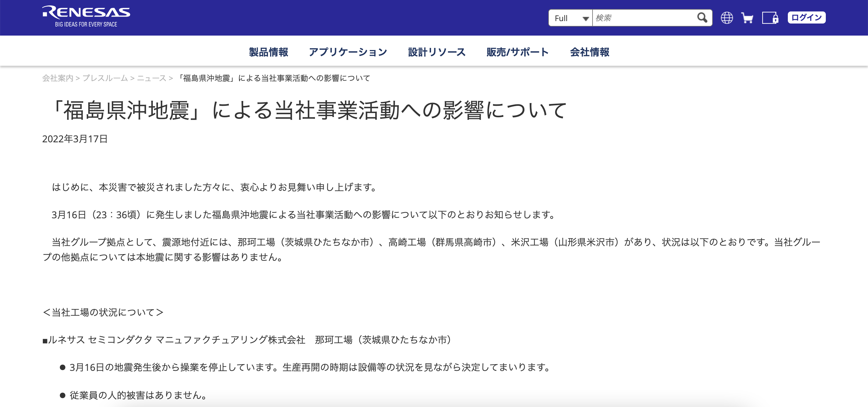
Task: Expand the search filter dropdown arrow
Action: [x=585, y=18]
